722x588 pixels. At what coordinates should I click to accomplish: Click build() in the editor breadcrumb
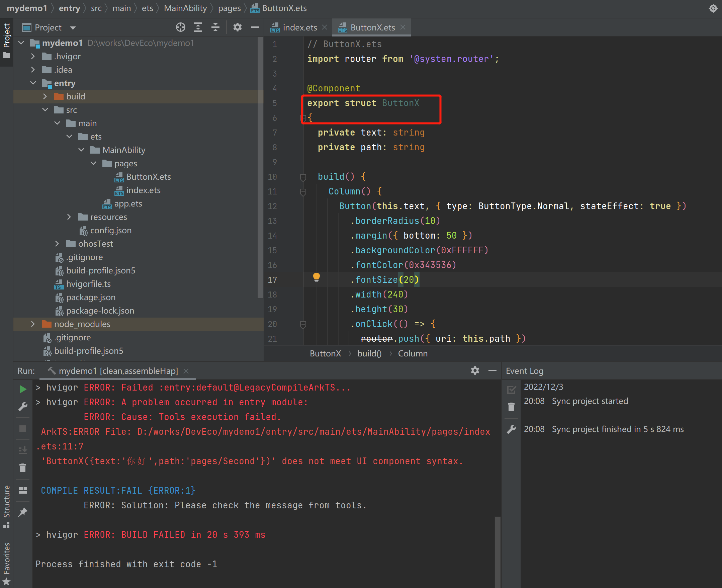tap(369, 353)
